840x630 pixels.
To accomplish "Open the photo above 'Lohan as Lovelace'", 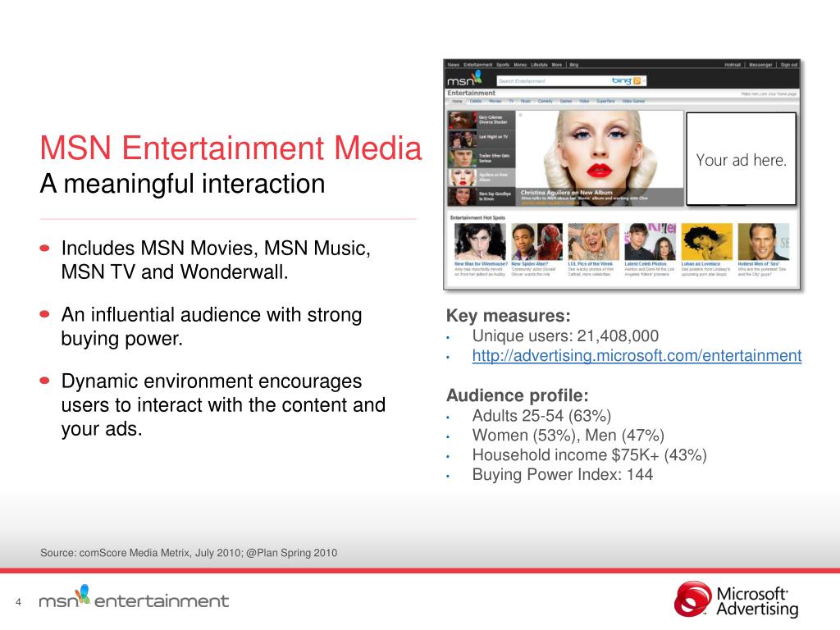I will click(x=706, y=242).
